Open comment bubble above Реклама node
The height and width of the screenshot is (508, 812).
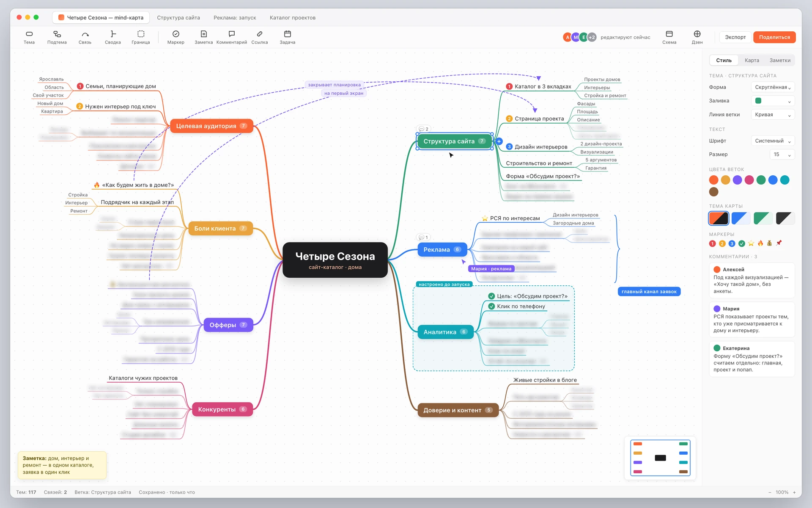pyautogui.click(x=423, y=237)
